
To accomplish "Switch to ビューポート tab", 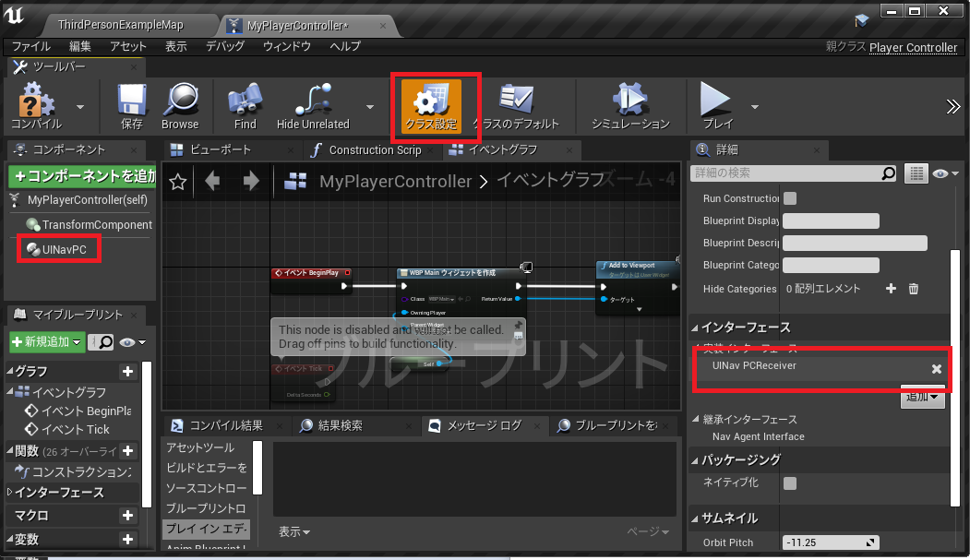I will point(221,149).
